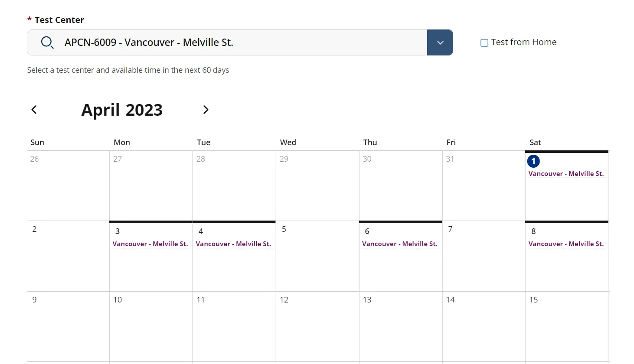
Task: Pick Vancouver - Melville St. slot on April 6
Action: [400, 244]
